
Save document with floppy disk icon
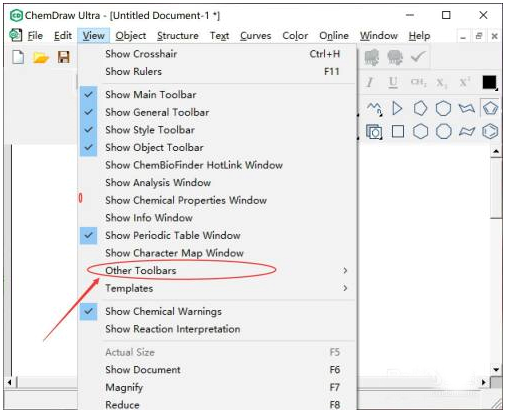pos(64,57)
